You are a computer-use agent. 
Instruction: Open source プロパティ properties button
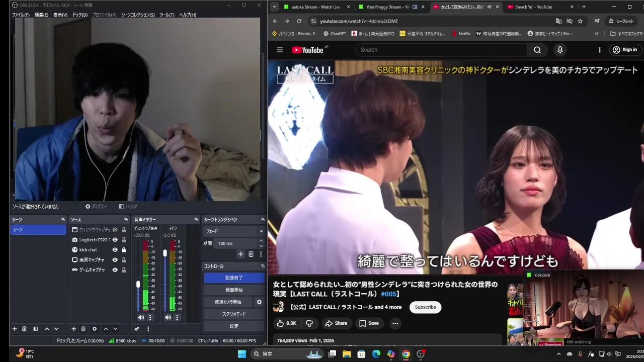(x=96, y=207)
